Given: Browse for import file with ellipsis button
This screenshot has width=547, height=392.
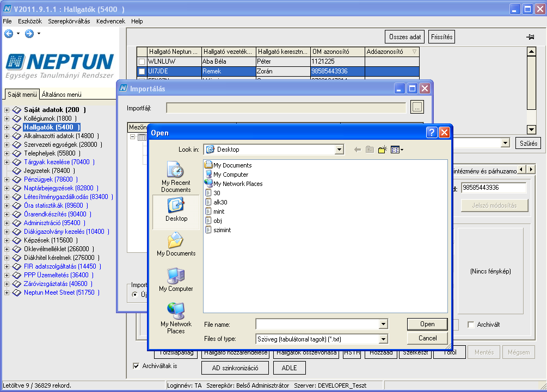Looking at the screenshot, I should [417, 107].
